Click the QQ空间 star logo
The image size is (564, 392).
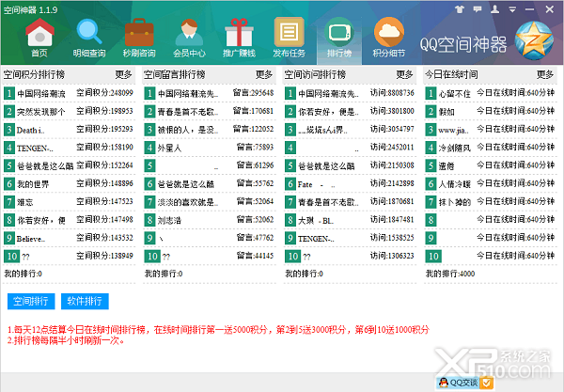coord(534,40)
